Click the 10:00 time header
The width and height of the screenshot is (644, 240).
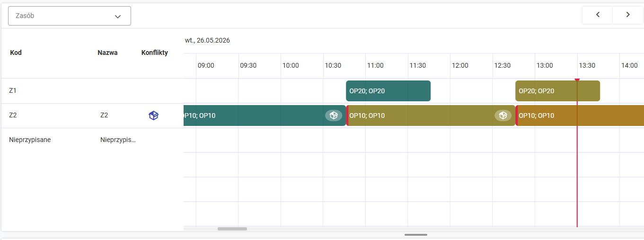click(x=291, y=65)
